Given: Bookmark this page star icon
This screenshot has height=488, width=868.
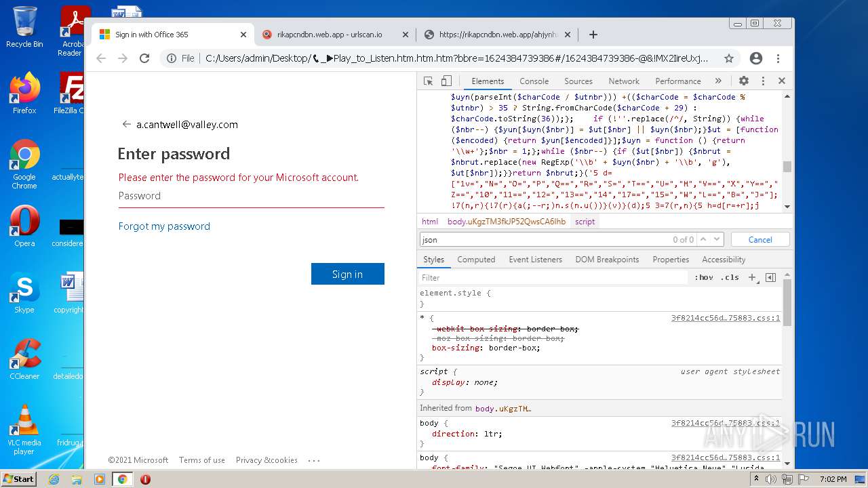Looking at the screenshot, I should tap(729, 58).
